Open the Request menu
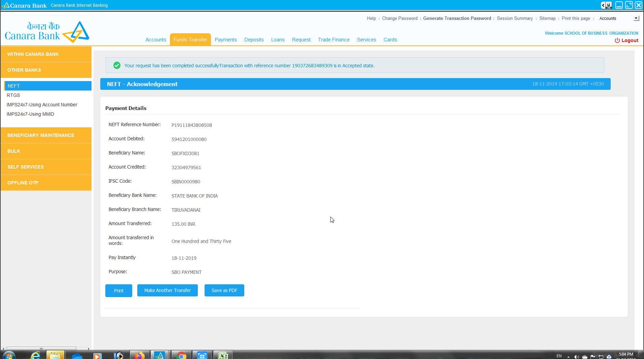644x359 pixels. pos(301,40)
